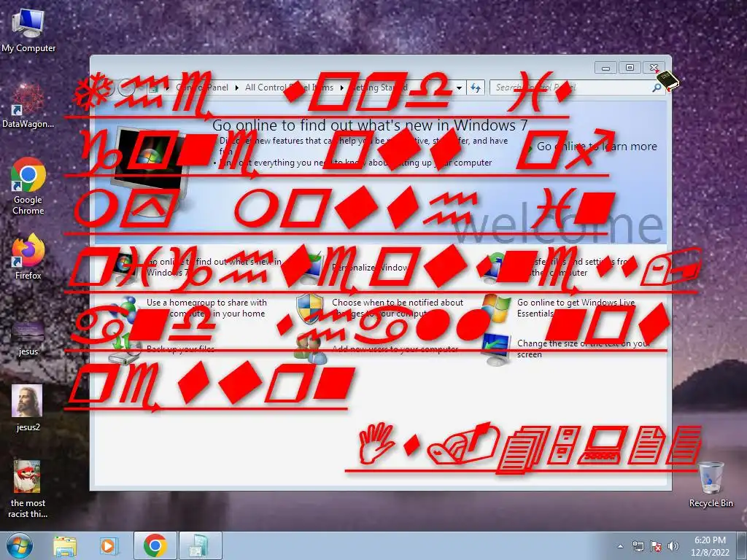Open Windows Explorer from the taskbar
The image size is (747, 560).
tap(65, 545)
